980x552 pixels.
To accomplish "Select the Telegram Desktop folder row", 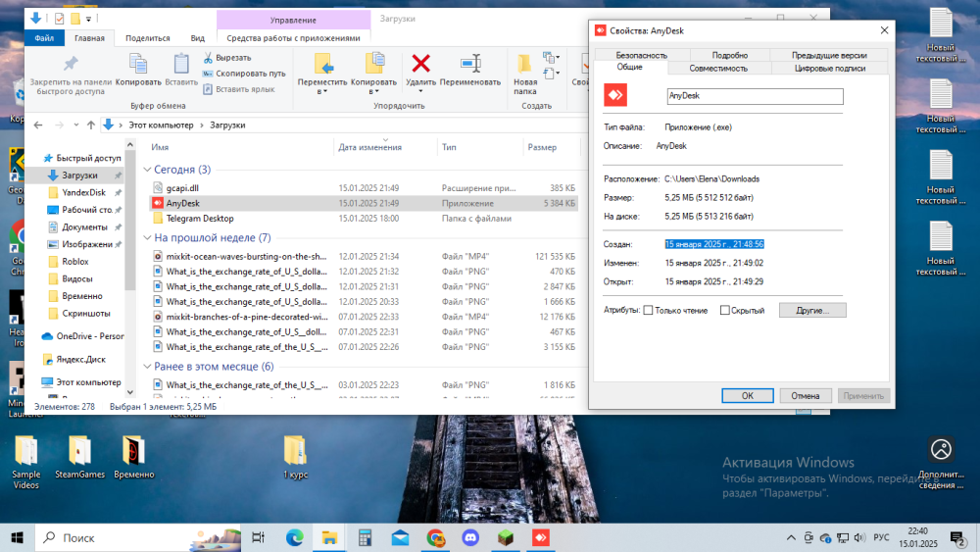I will [x=364, y=219].
